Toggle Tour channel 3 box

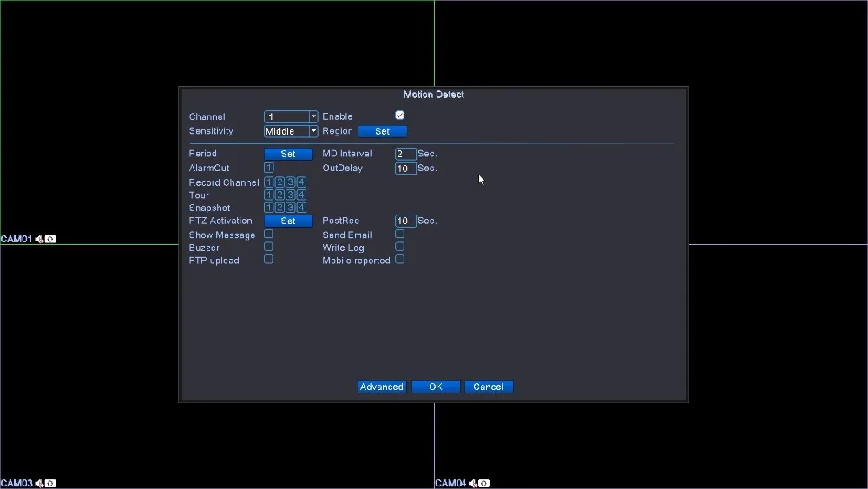tap(290, 195)
